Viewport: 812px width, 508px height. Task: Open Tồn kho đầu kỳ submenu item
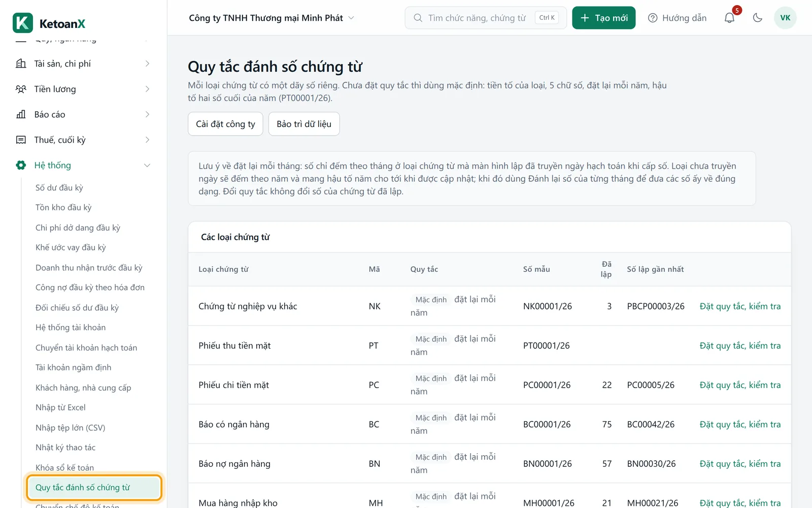coord(63,207)
